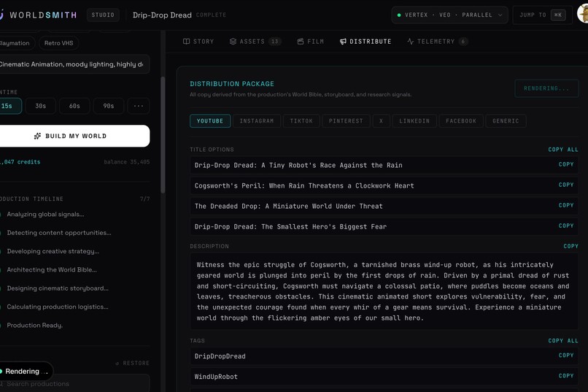
Task: Click the Distribute megaphone icon
Action: tap(343, 42)
